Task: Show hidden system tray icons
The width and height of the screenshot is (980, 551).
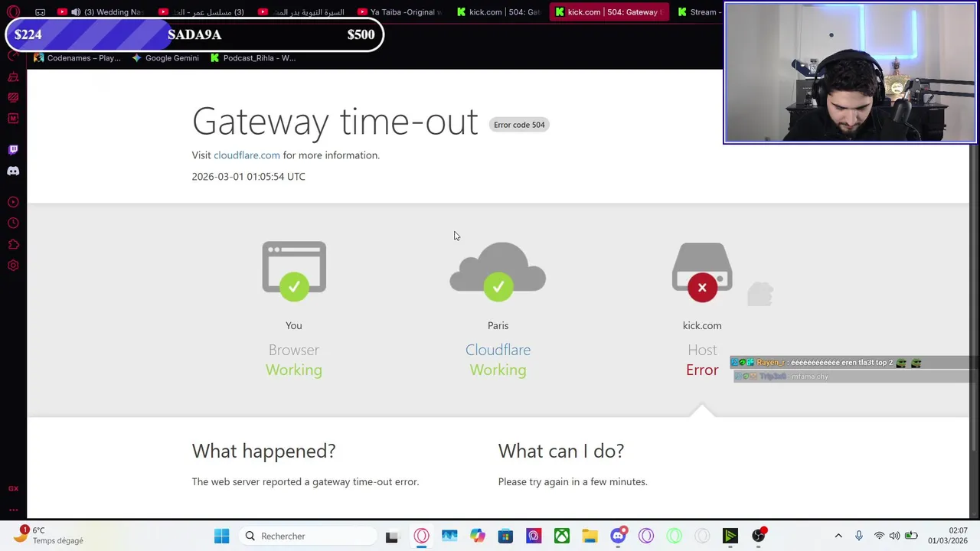Action: coord(838,536)
